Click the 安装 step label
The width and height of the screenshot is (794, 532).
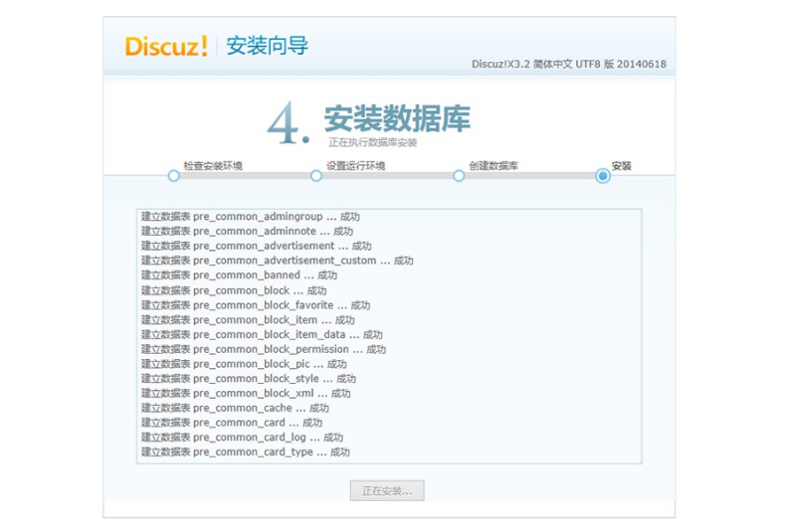click(621, 165)
